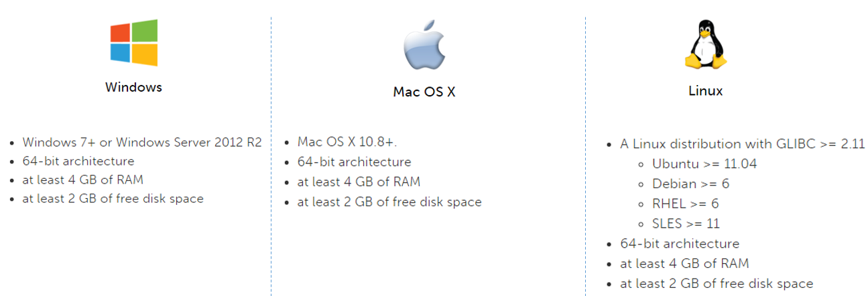Click the RHEL >= 6 list item

[685, 204]
